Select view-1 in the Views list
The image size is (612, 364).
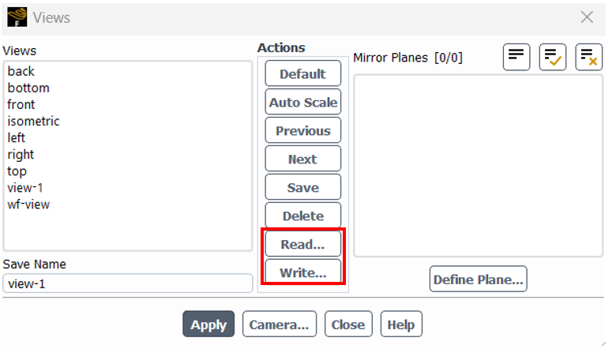pyautogui.click(x=25, y=188)
